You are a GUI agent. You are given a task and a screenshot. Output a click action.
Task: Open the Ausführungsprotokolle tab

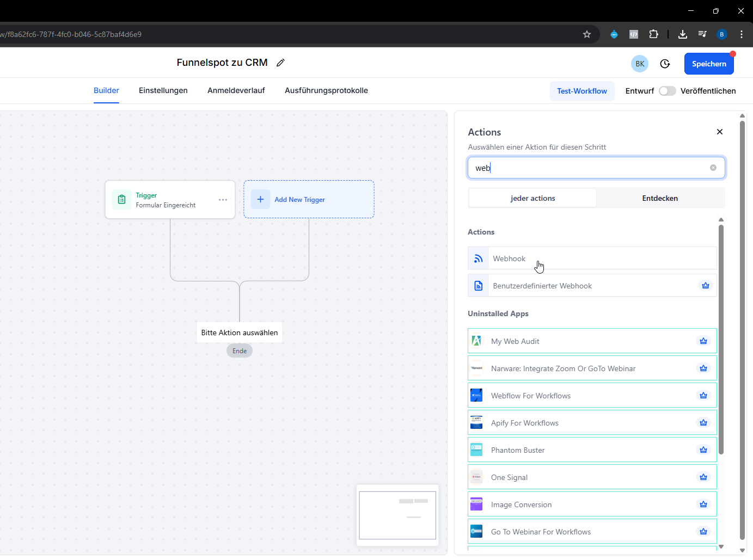(326, 90)
